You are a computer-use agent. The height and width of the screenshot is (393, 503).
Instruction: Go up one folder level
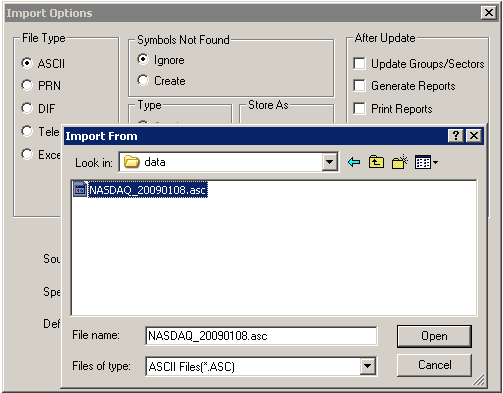coord(376,162)
